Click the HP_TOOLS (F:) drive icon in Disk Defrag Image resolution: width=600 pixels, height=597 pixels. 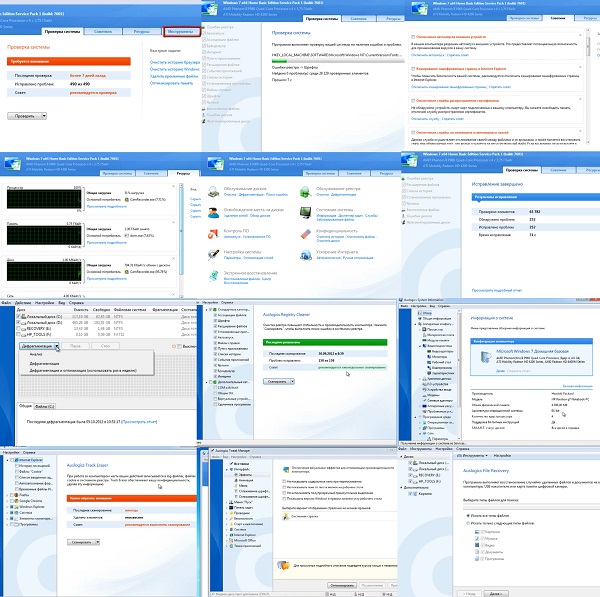(23, 334)
